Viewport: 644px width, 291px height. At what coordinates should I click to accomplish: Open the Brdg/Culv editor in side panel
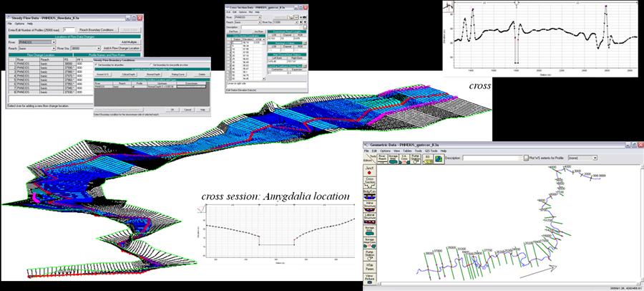(369, 194)
